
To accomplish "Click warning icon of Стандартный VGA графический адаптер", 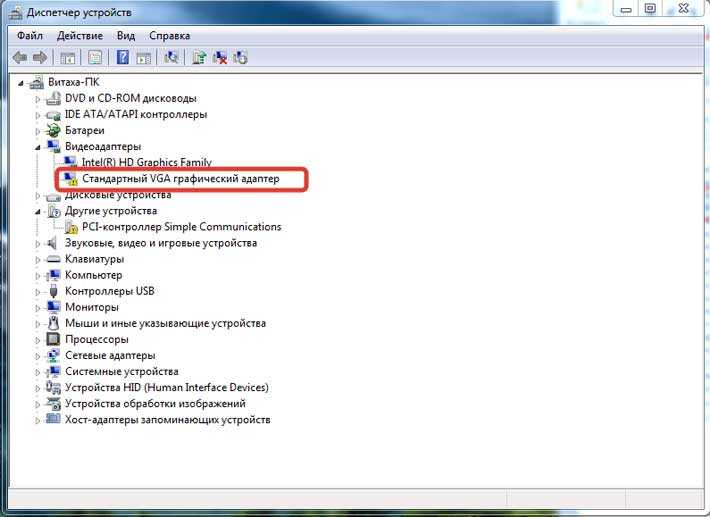I will (x=70, y=179).
